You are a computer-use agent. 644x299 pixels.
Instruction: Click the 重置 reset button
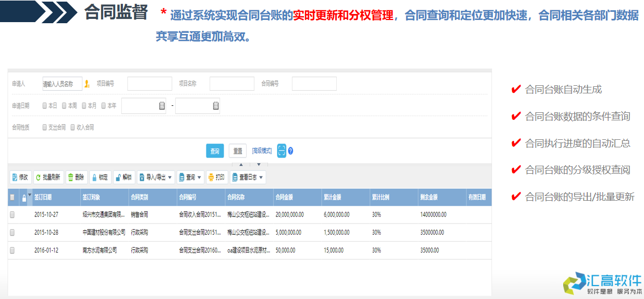pos(237,151)
